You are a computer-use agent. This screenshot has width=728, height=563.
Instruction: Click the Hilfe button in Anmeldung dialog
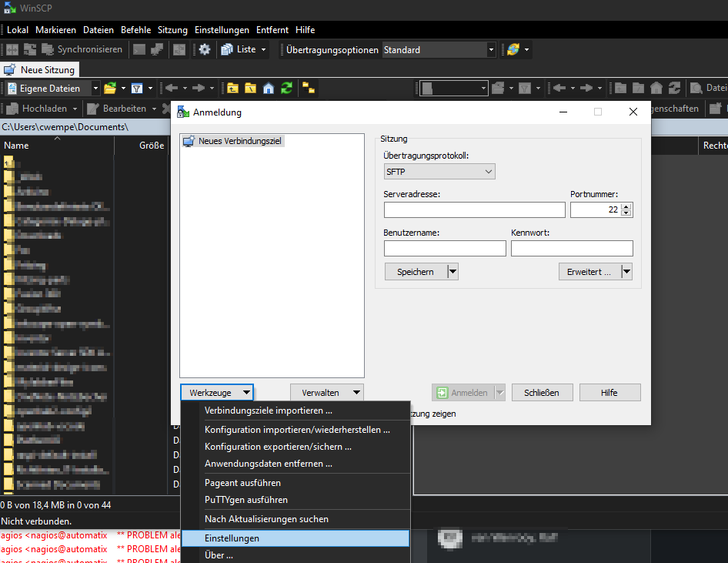click(609, 393)
